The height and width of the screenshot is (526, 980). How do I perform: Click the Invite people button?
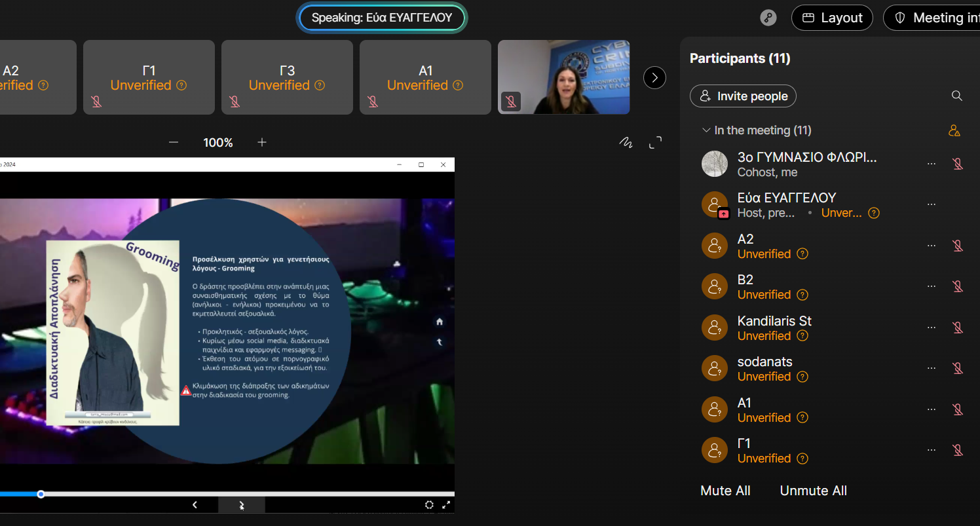743,96
